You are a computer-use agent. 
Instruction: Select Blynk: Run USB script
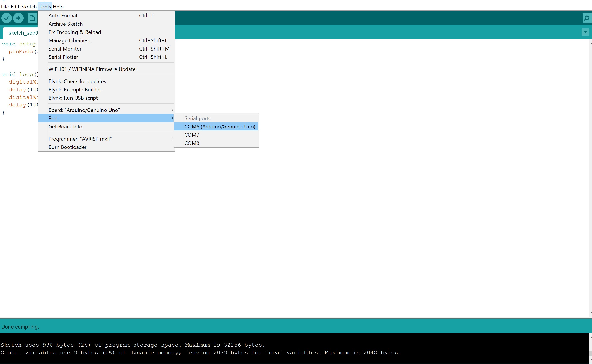[x=106, y=98]
